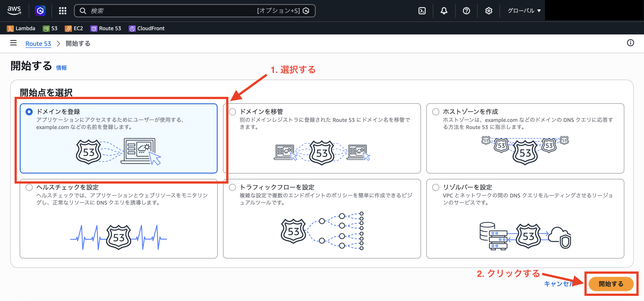644x301 pixels.
Task: Launch CloudShell terminal icon
Action: (x=422, y=11)
